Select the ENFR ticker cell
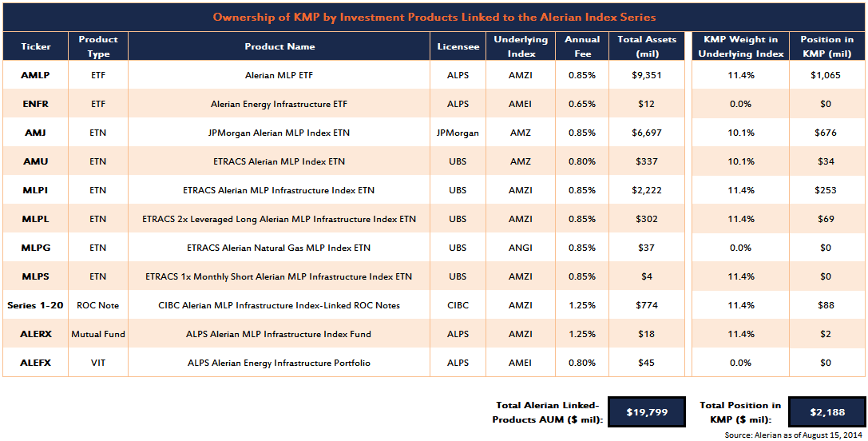Image resolution: width=868 pixels, height=441 pixels. [x=34, y=104]
